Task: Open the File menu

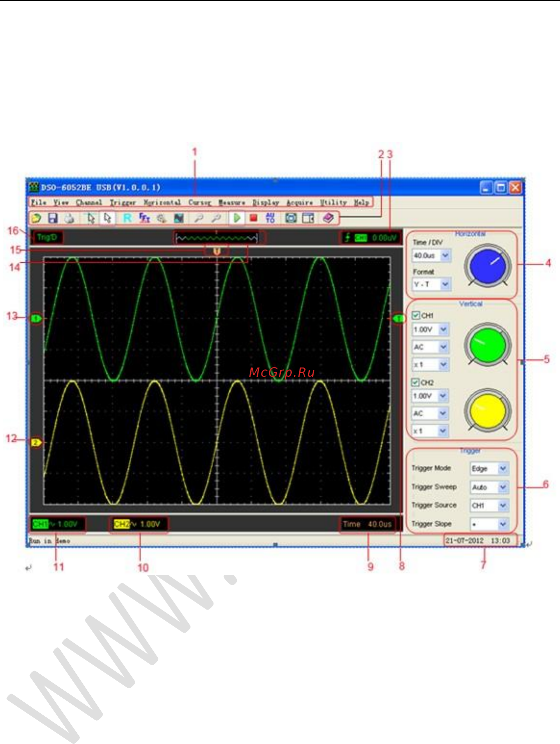Action: (x=39, y=202)
